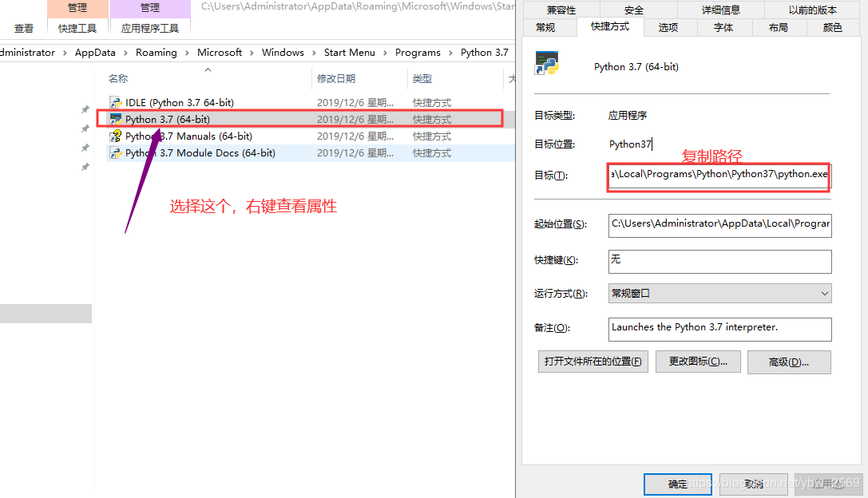Screen dimensions: 868x498
Task: Expand breadcrumb chevron after Start Menu
Action: coord(385,53)
